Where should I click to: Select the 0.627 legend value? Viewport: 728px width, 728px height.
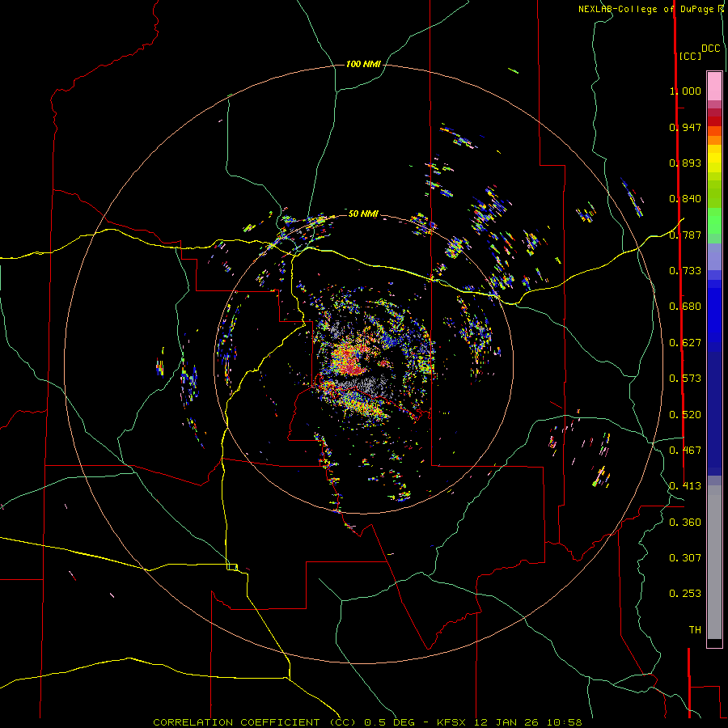(x=685, y=343)
